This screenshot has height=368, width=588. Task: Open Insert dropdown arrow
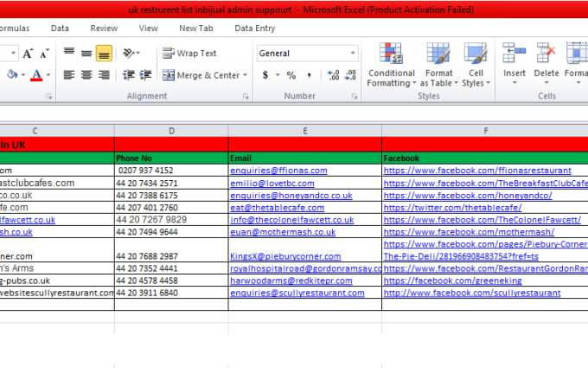click(514, 83)
